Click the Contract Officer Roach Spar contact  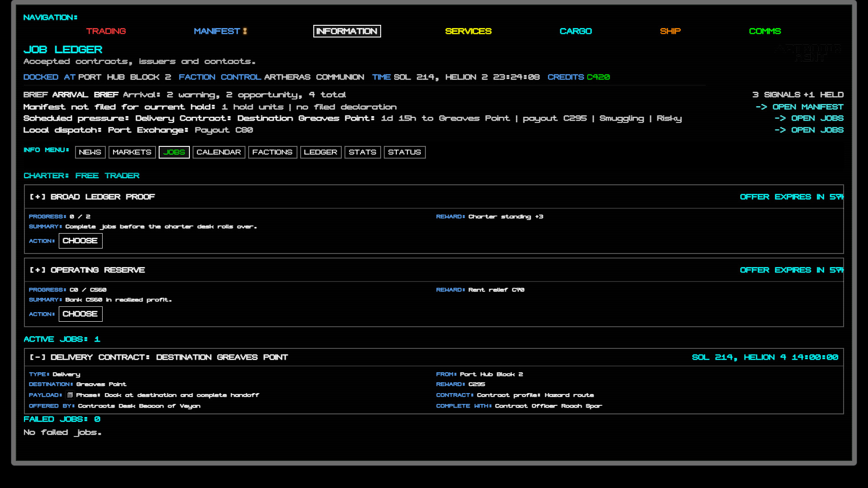[x=548, y=406]
